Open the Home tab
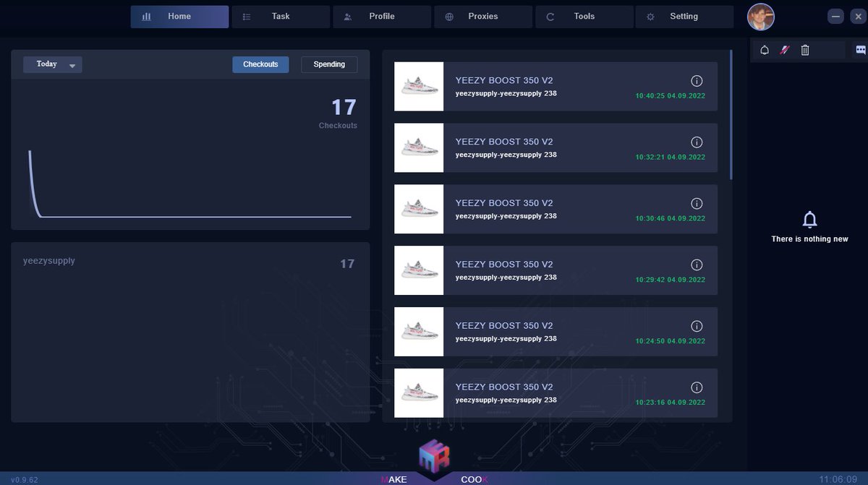 pos(179,17)
